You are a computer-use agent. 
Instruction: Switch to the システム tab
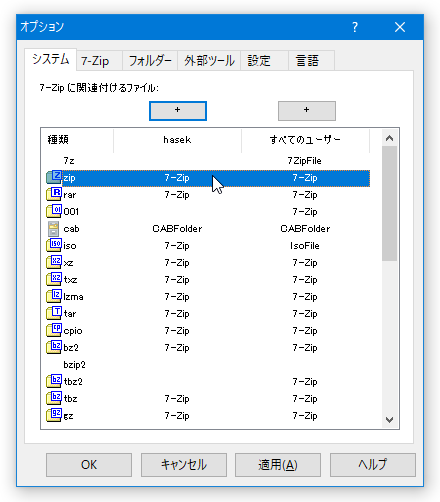[x=51, y=59]
